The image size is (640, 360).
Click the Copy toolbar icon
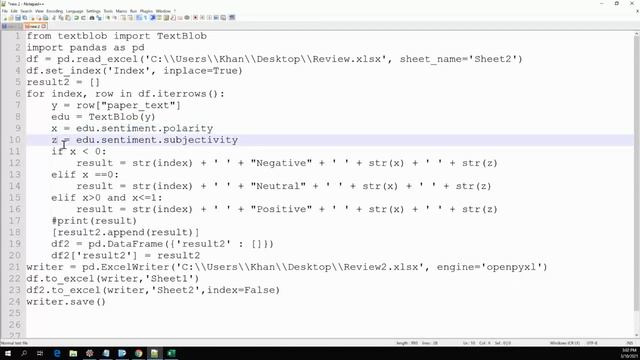61,18
